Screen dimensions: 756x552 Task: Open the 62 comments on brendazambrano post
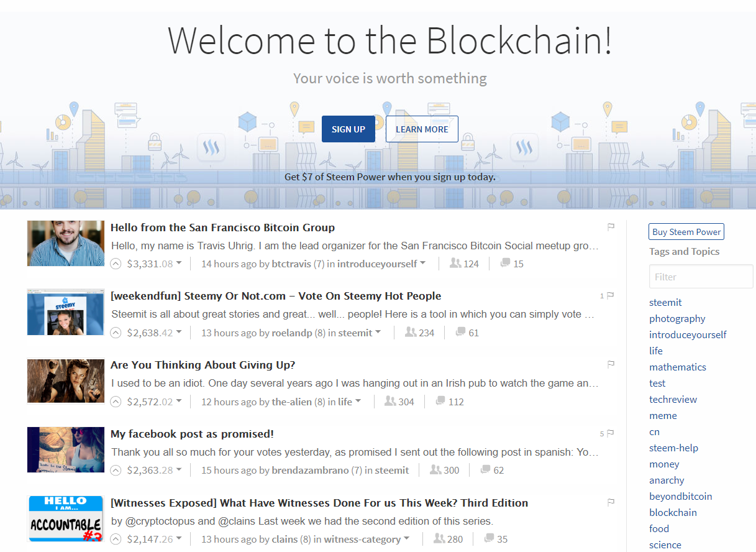pyautogui.click(x=492, y=470)
